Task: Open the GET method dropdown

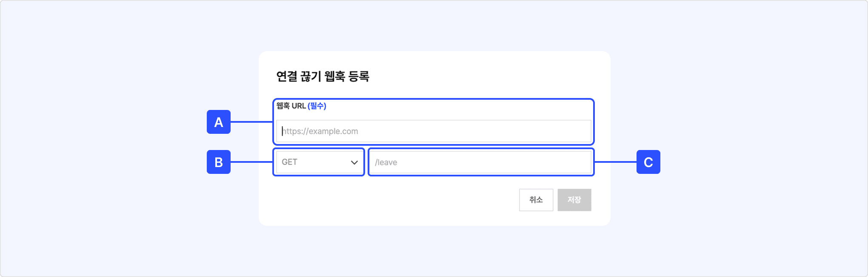Action: tap(318, 162)
